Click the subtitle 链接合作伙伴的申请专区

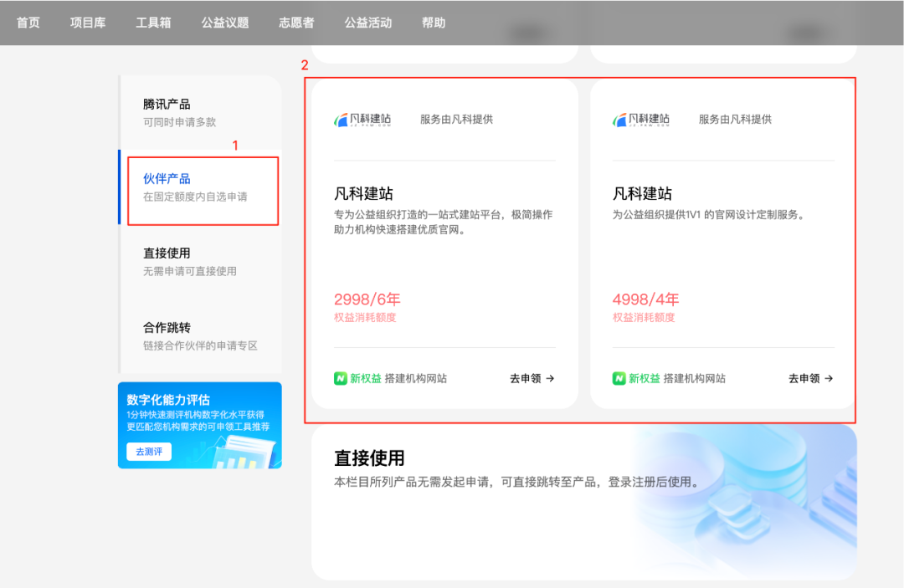(200, 345)
